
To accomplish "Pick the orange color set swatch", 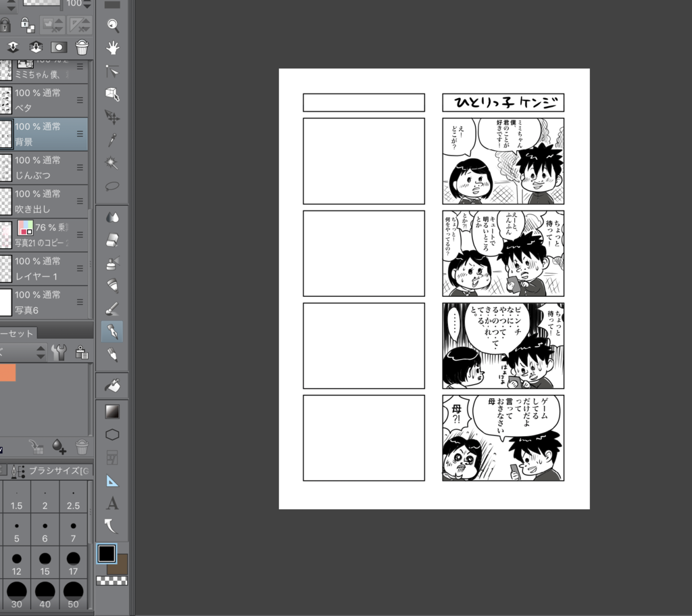I will click(7, 373).
